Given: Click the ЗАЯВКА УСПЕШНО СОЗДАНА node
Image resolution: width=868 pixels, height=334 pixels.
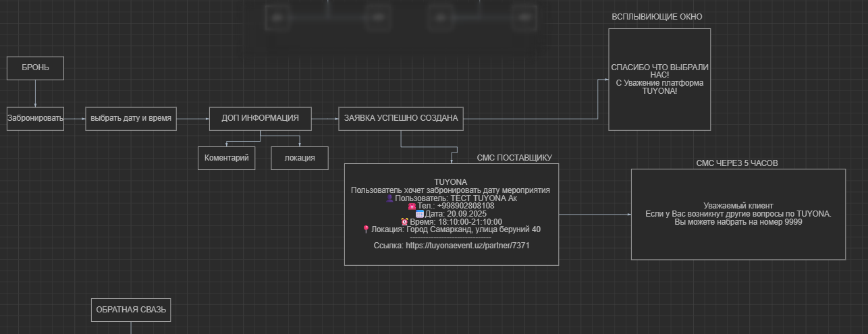Looking at the screenshot, I should point(401,119).
